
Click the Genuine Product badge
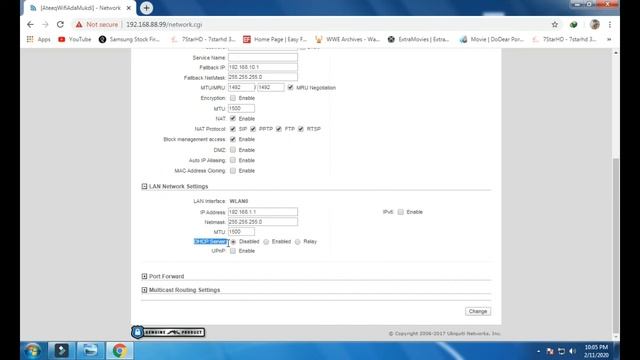(x=168, y=332)
